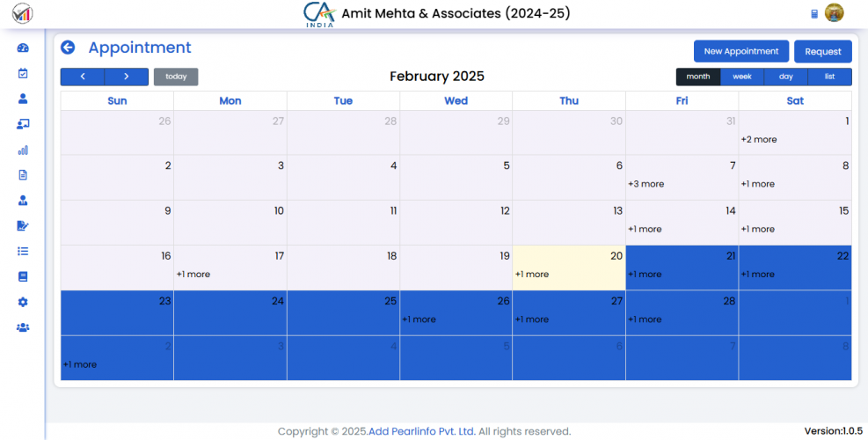
Task: Open the presenter board icon in sidebar
Action: [x=23, y=124]
